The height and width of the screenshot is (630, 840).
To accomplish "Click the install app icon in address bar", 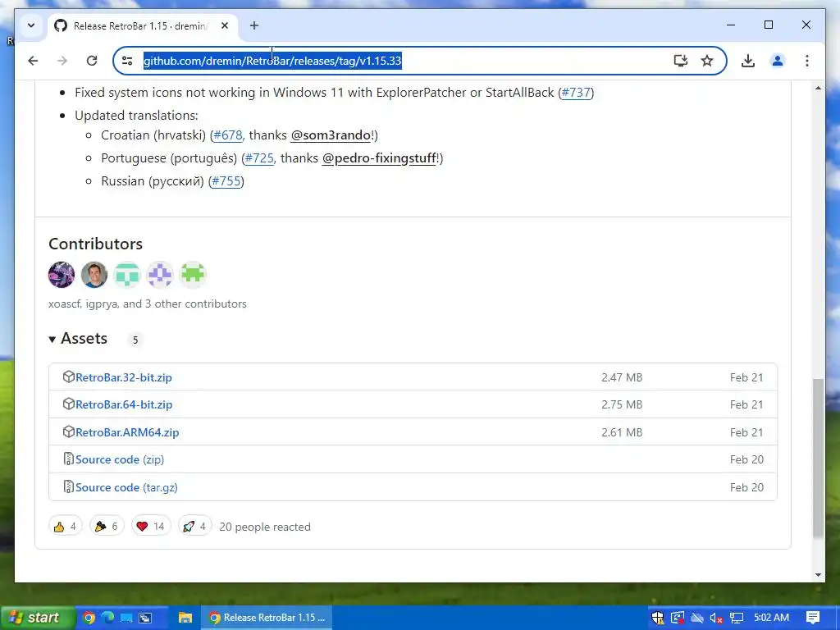I will coord(680,61).
